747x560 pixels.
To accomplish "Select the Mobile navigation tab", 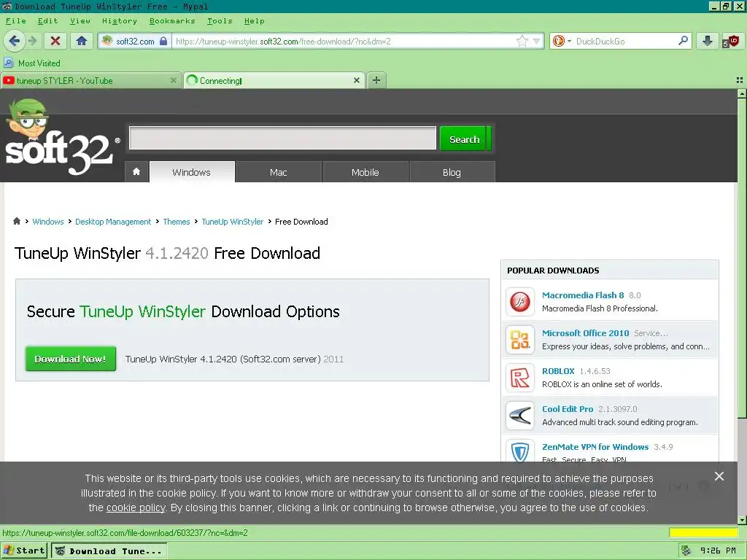I will click(365, 172).
